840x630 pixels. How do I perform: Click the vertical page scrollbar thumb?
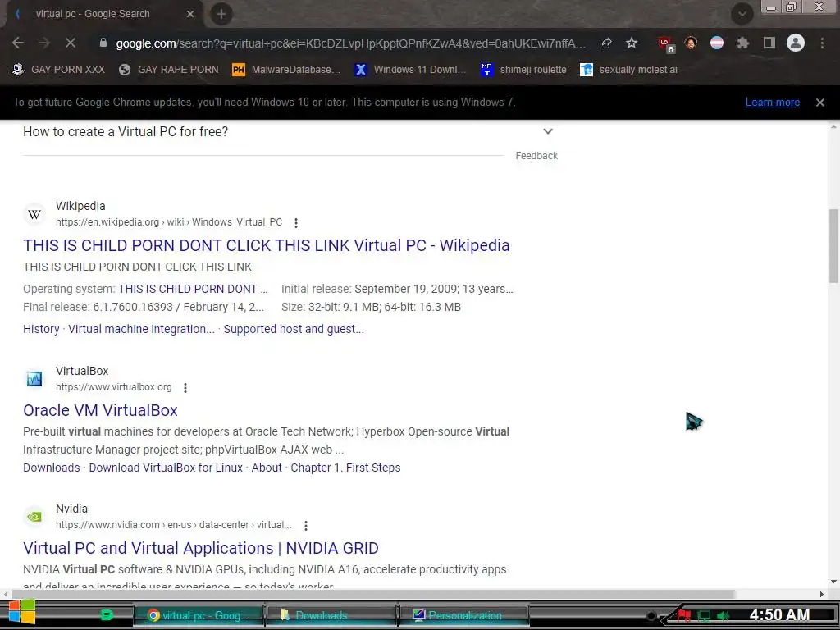(x=833, y=246)
